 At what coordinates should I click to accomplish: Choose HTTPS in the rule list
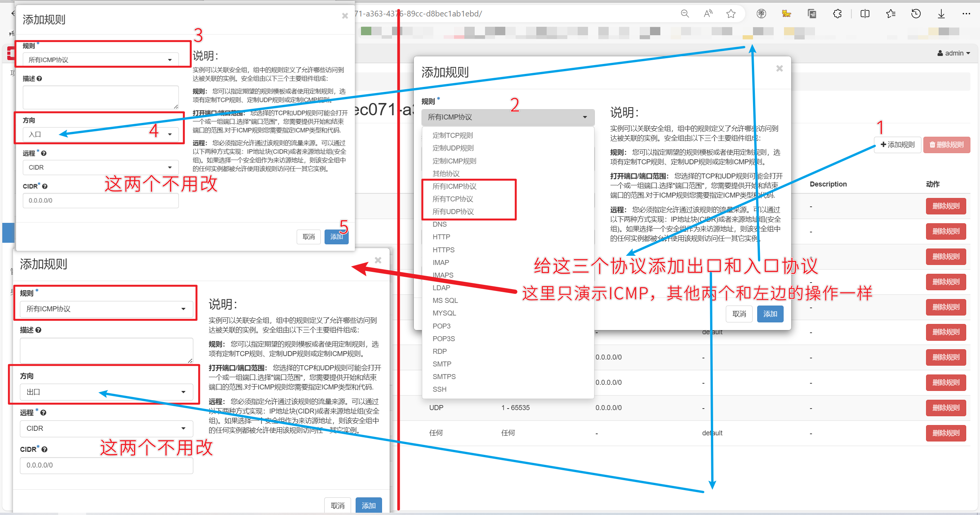[443, 250]
